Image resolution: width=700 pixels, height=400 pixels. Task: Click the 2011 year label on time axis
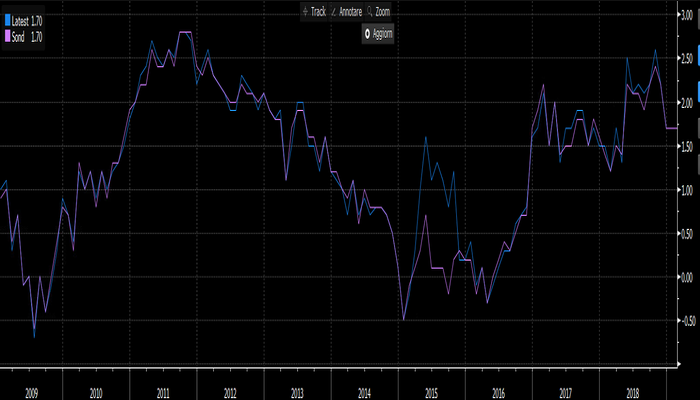pyautogui.click(x=163, y=394)
